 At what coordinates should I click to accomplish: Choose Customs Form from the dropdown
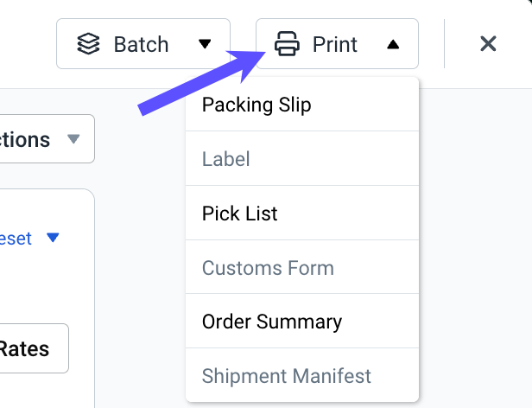(x=268, y=268)
